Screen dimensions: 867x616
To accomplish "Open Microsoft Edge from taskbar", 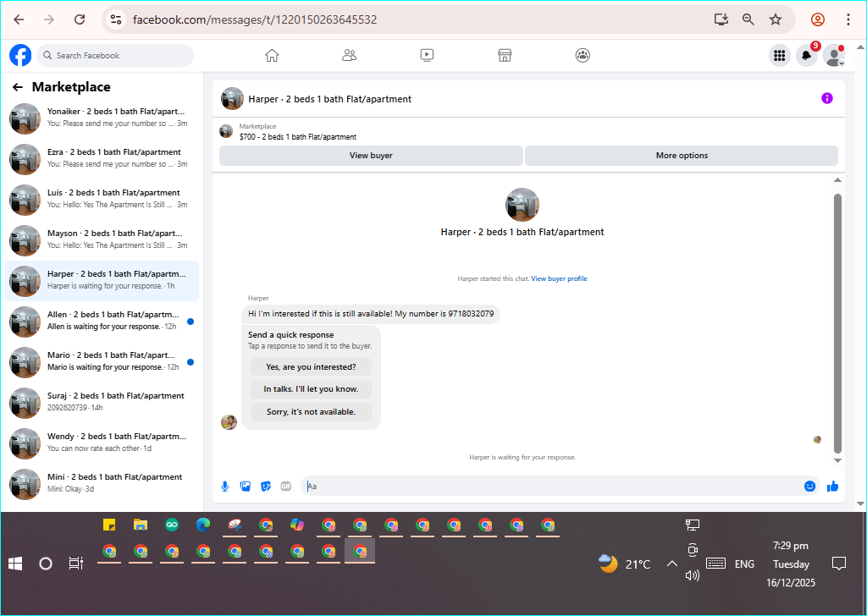I will coord(203,525).
